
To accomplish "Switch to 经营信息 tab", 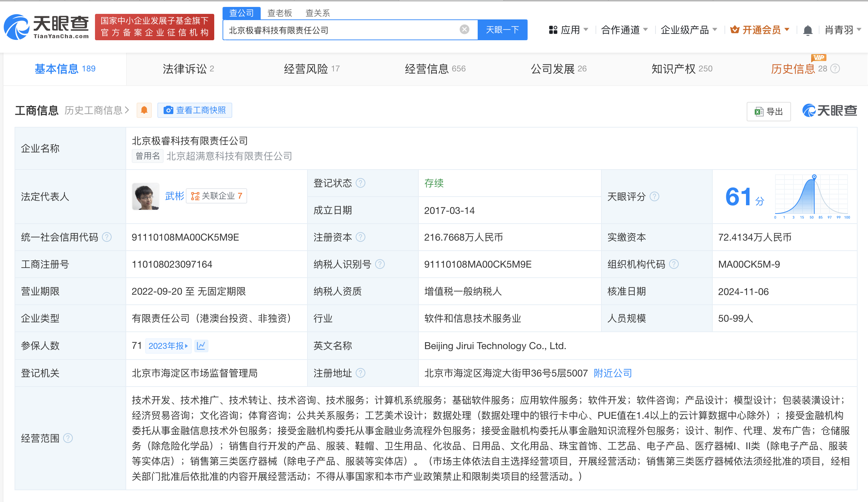I will pos(435,69).
